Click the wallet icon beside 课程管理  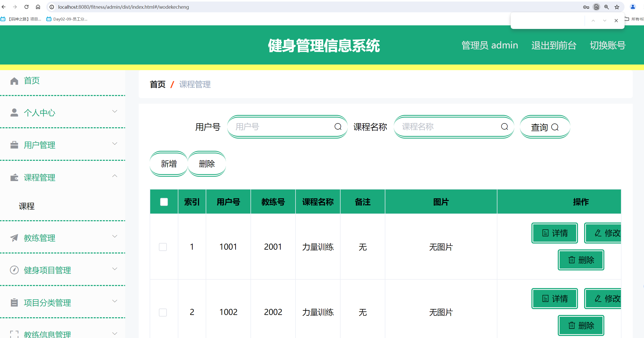click(x=14, y=177)
